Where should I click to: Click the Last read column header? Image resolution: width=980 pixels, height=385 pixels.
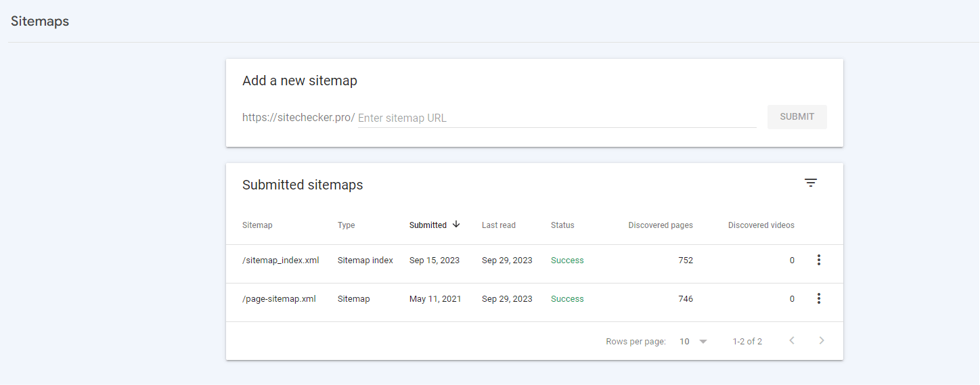tap(499, 225)
